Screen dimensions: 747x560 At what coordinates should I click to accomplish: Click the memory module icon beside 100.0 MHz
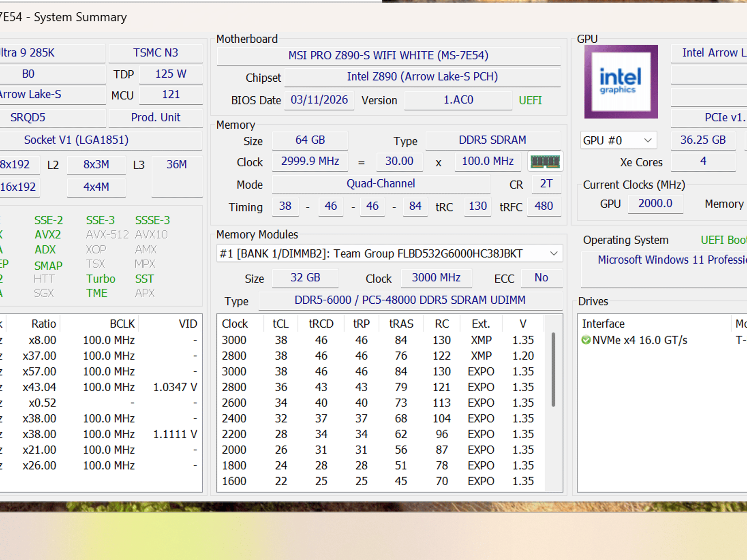[x=545, y=162]
